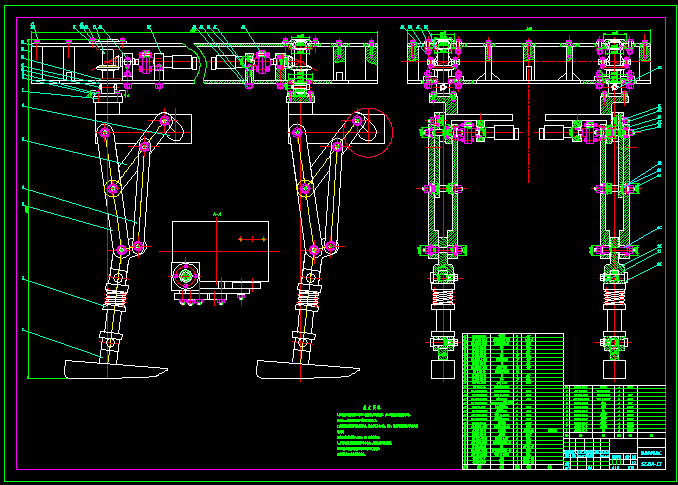Select the short red dimension line with yellow endpoints in A-A

coord(253,239)
